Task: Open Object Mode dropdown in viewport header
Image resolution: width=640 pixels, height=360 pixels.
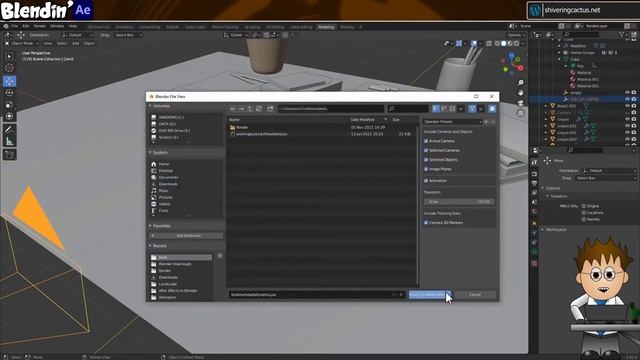Action: coord(22,43)
